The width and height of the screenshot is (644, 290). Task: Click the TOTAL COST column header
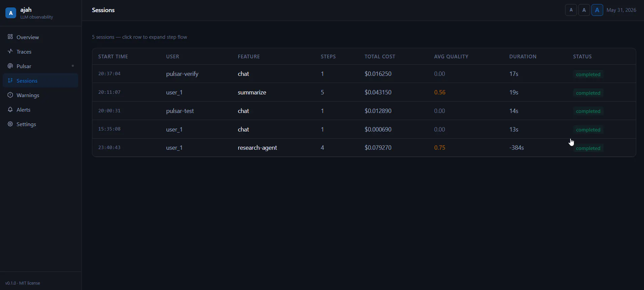(380, 57)
